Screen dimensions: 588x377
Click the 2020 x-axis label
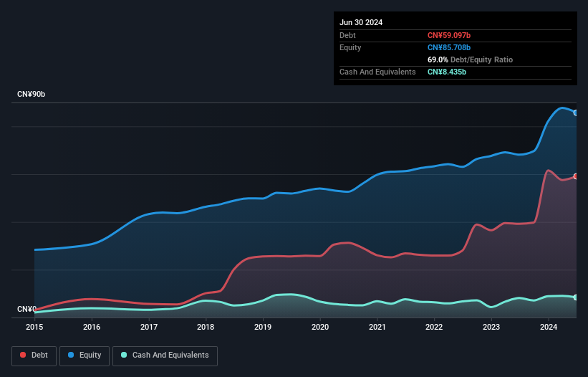click(x=320, y=327)
